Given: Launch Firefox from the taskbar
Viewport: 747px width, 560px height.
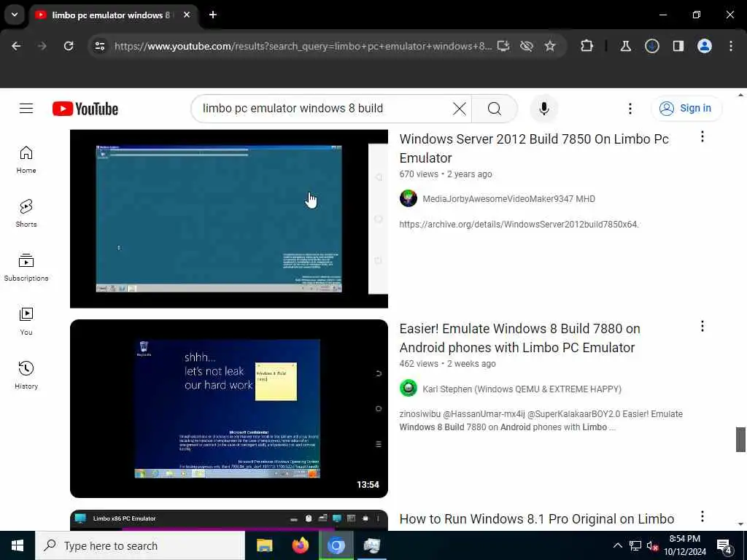Looking at the screenshot, I should 300,545.
